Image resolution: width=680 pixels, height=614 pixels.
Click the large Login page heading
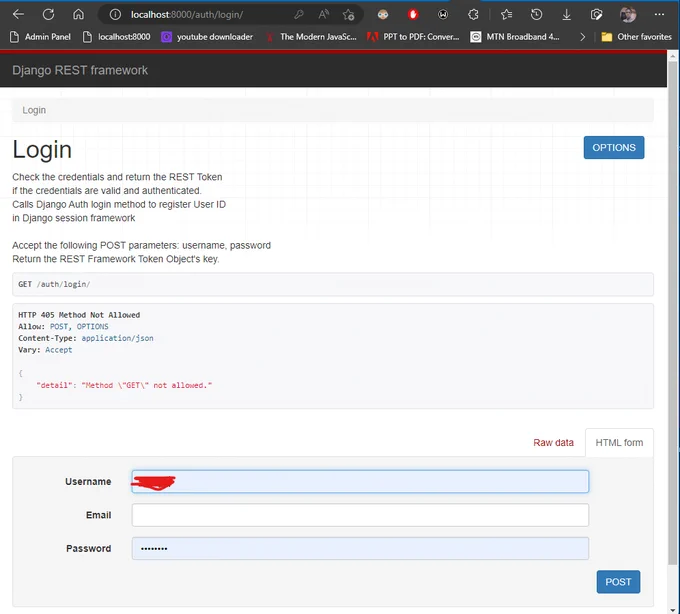point(42,150)
